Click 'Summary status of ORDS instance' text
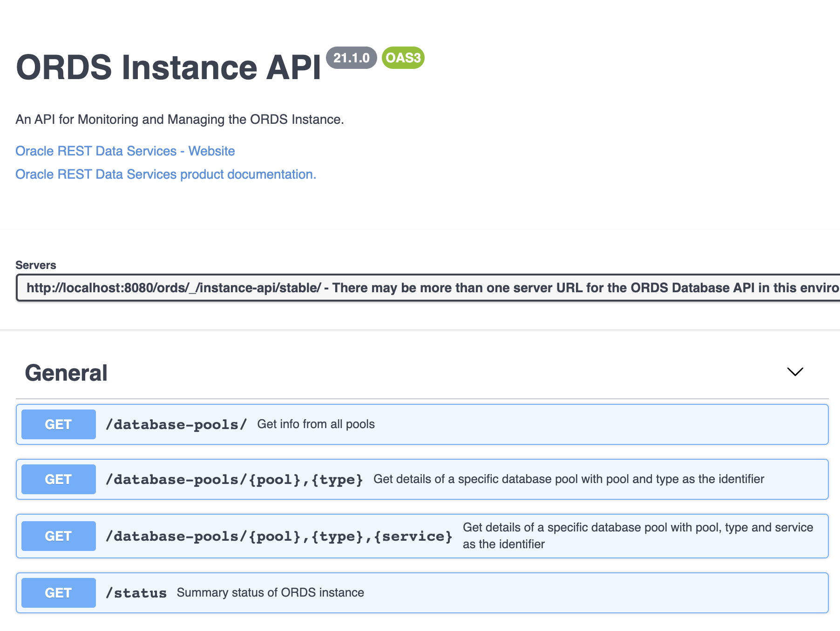The width and height of the screenshot is (840, 631). (271, 592)
